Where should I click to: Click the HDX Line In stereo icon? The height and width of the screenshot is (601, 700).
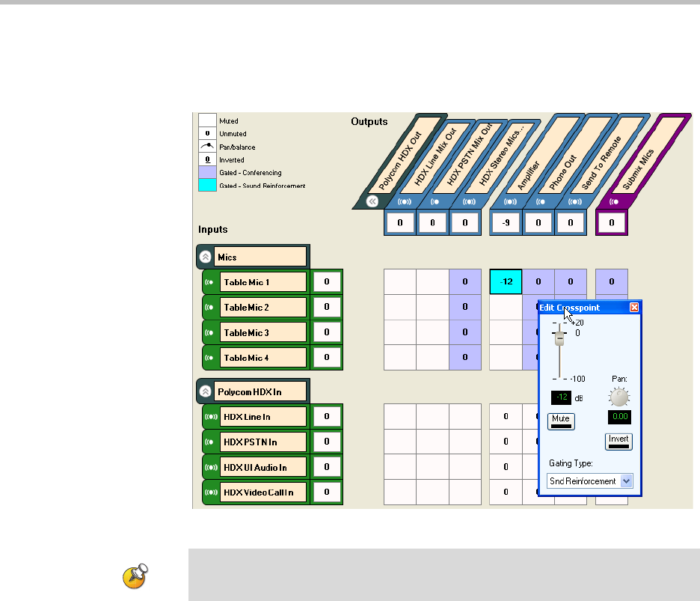pyautogui.click(x=210, y=417)
